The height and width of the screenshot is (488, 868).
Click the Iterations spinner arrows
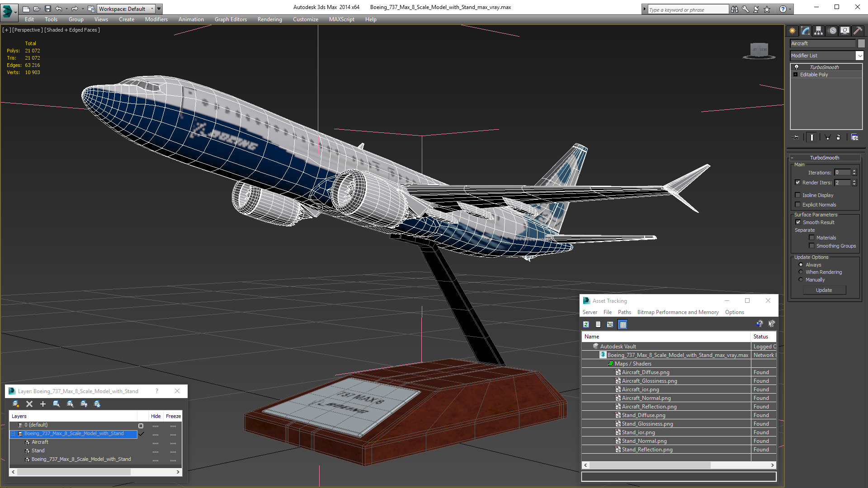pos(854,173)
